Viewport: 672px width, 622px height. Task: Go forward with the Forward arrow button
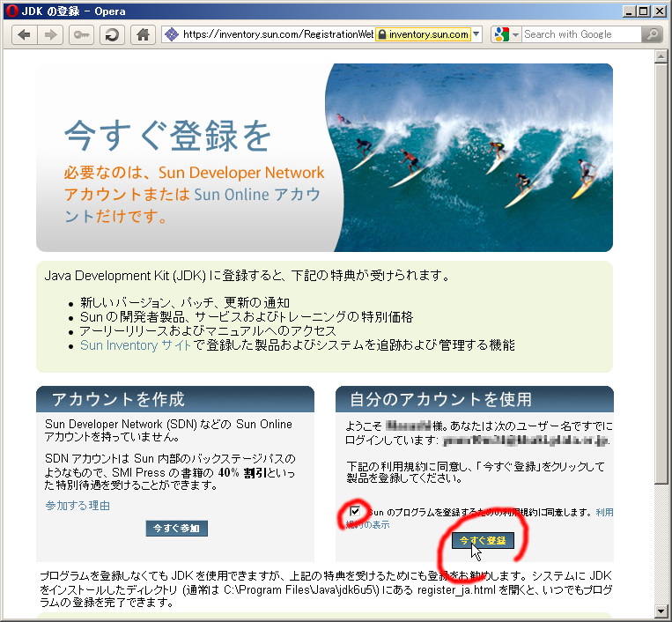point(50,34)
